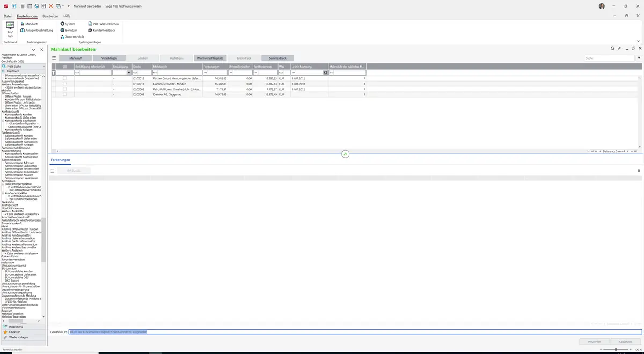The height and width of the screenshot is (354, 644).
Task: Open PDF-Wasserzeichen settings
Action: pos(103,24)
